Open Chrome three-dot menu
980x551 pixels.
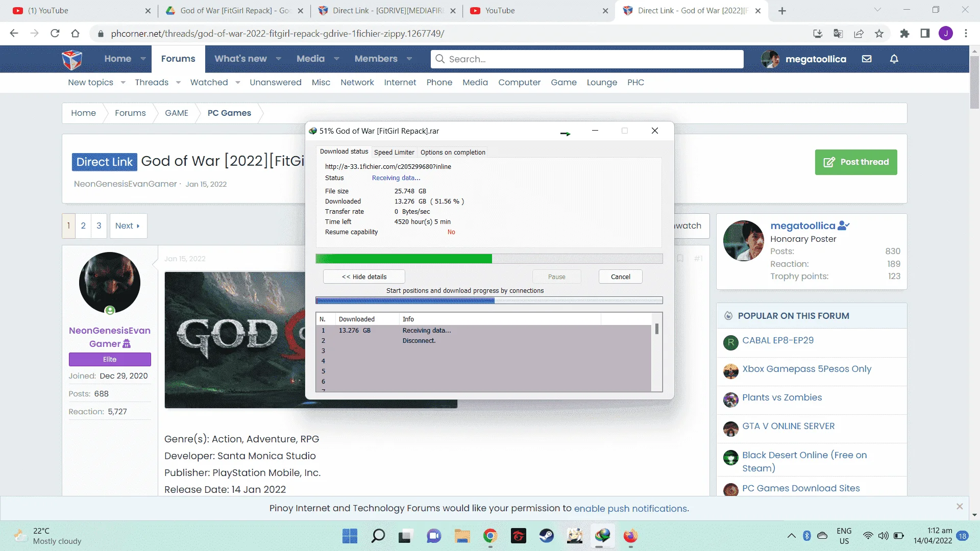coord(966,34)
